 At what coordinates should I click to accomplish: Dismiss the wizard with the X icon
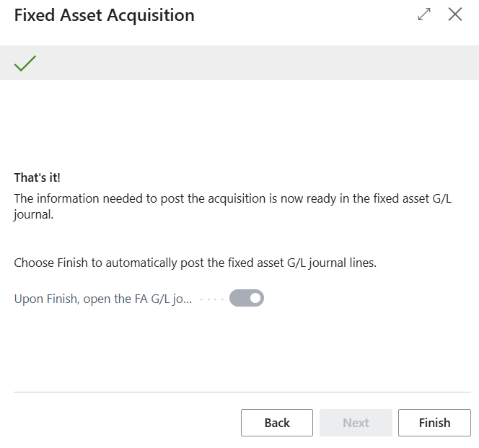[455, 14]
